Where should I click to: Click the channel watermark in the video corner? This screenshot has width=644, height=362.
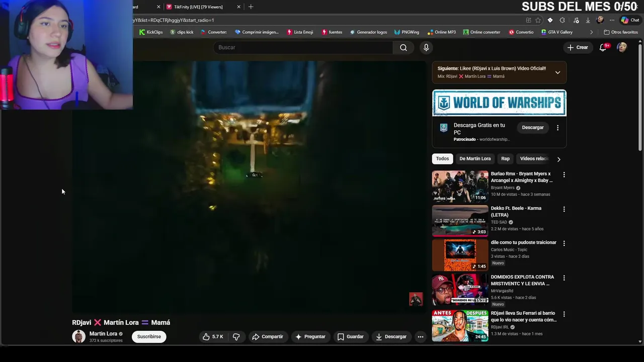click(x=416, y=299)
